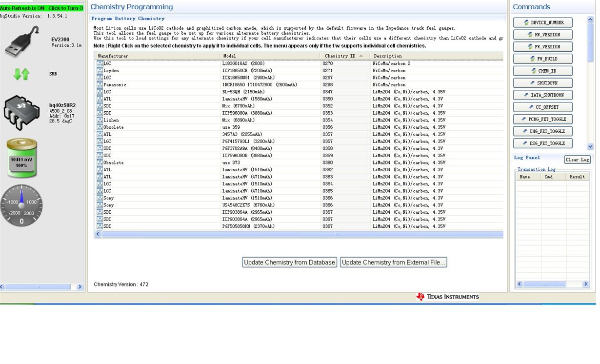Screen dimensions: 600x364
Task: Select model PGF415793L1 (3200mAh) row
Action: click(299, 141)
